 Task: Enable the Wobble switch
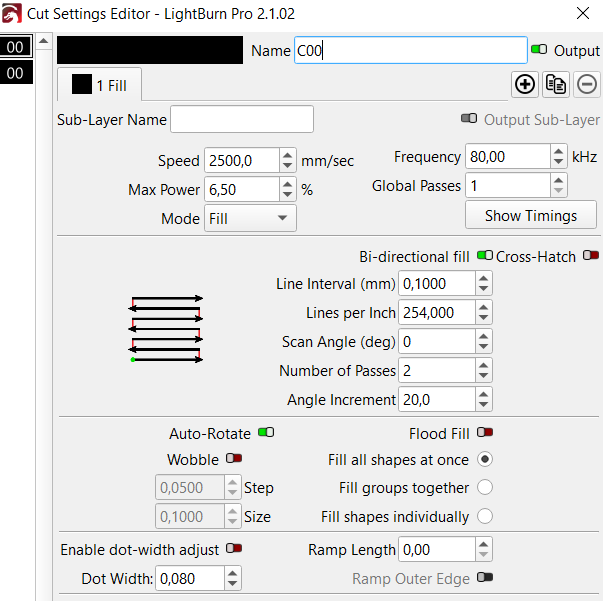tap(234, 458)
